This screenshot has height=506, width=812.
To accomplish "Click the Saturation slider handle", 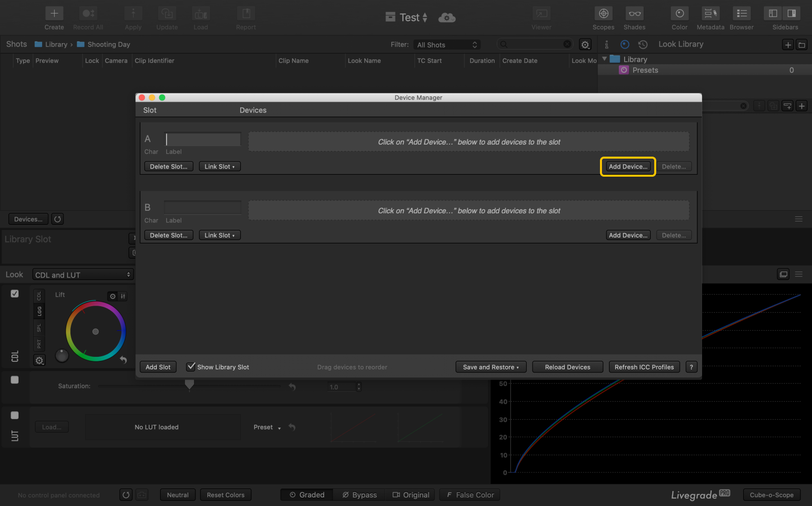I will 189,385.
